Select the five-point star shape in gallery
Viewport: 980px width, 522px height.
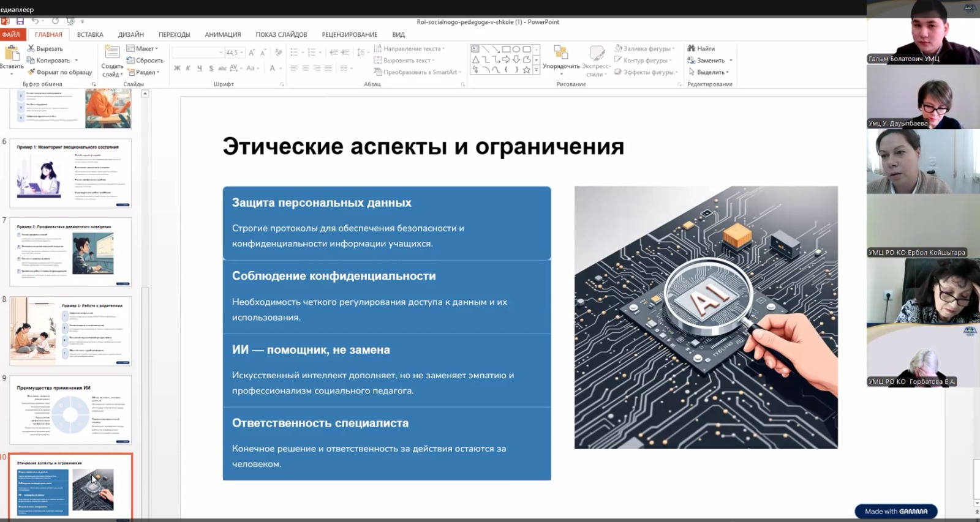tap(527, 70)
